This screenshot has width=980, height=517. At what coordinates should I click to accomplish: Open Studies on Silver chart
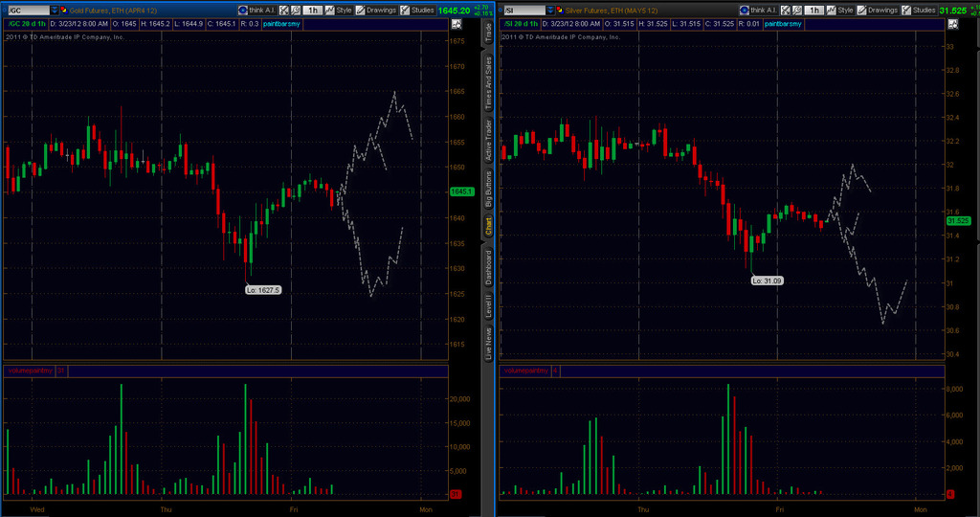[x=919, y=10]
